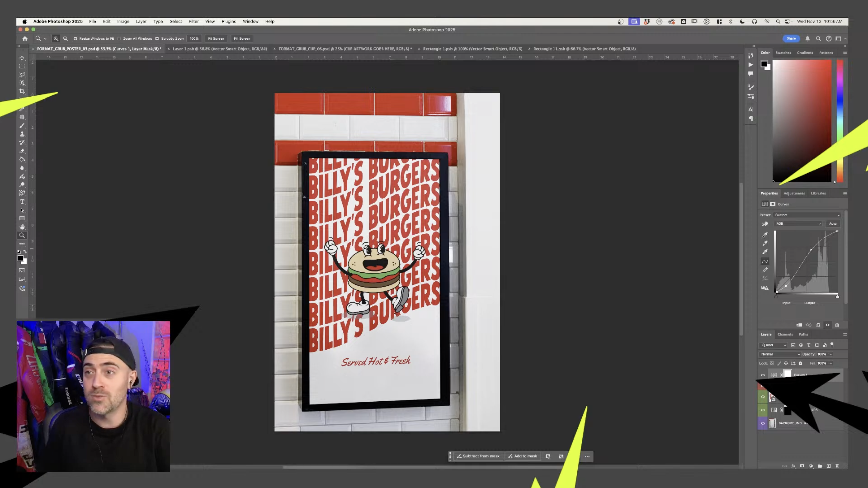This screenshot has width=868, height=488.
Task: Open the Normal blend mode dropdown
Action: [x=779, y=354]
